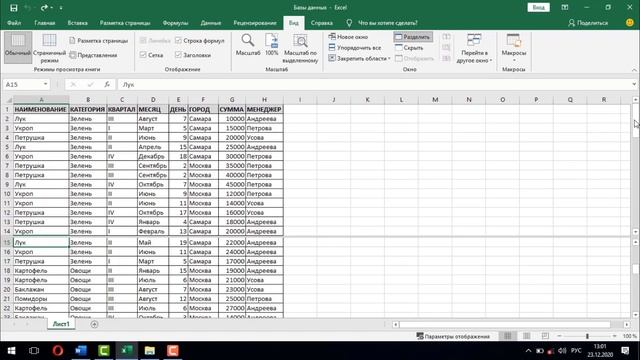640x360 pixels.
Task: Open the Файл tab
Action: pos(14,23)
